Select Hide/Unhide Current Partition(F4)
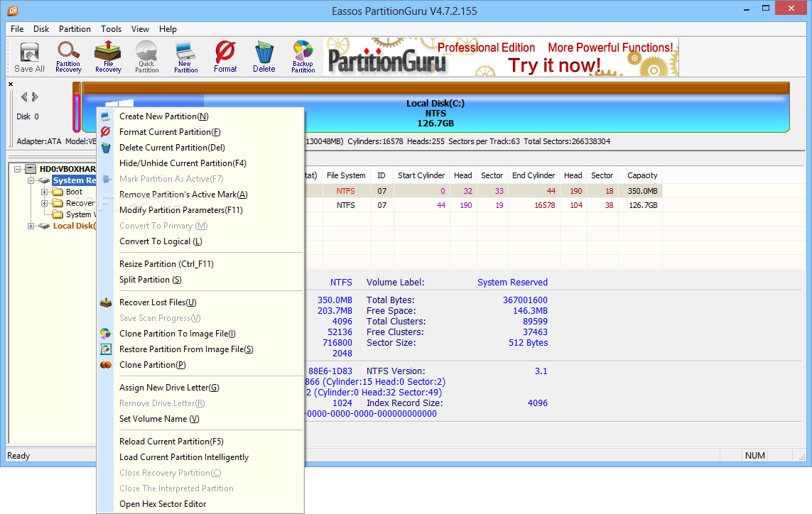The width and height of the screenshot is (812, 514). tap(200, 163)
